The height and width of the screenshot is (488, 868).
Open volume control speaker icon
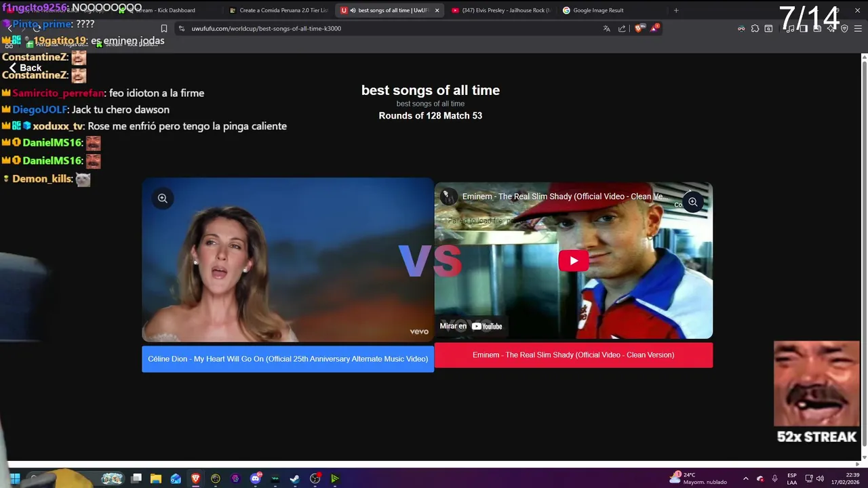(820, 479)
